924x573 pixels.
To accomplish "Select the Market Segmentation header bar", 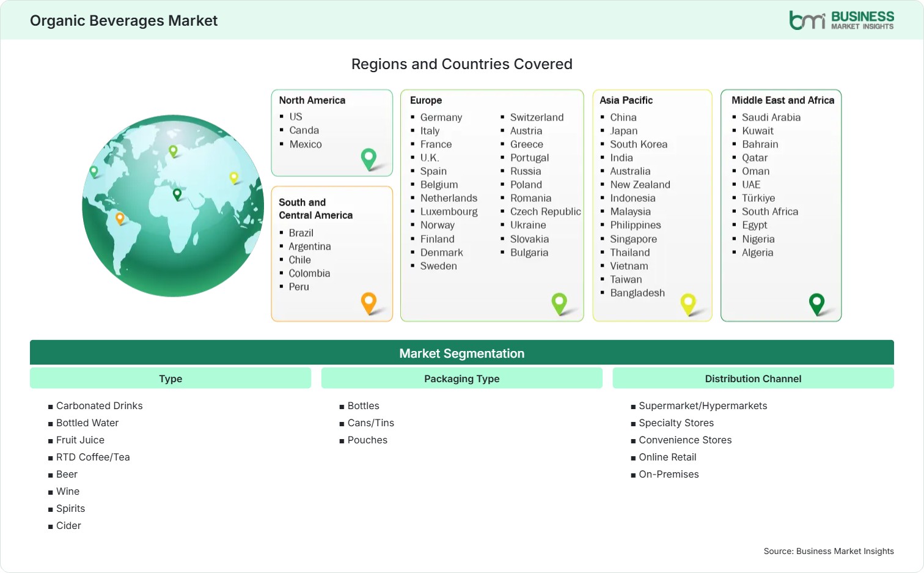I will [462, 353].
